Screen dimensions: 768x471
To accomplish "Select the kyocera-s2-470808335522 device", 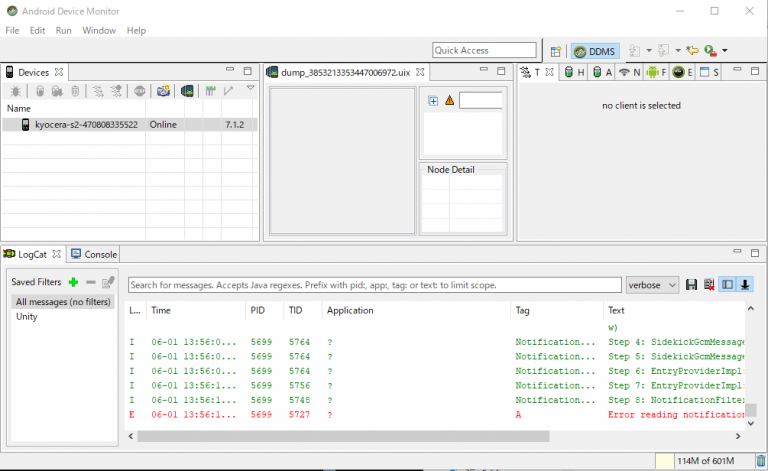I will tap(85, 125).
